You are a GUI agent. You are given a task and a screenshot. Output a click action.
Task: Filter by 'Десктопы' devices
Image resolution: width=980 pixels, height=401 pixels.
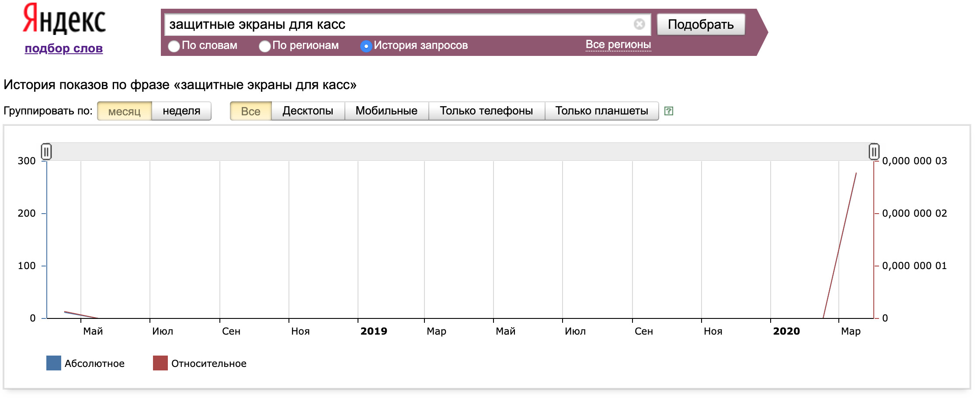tap(308, 111)
